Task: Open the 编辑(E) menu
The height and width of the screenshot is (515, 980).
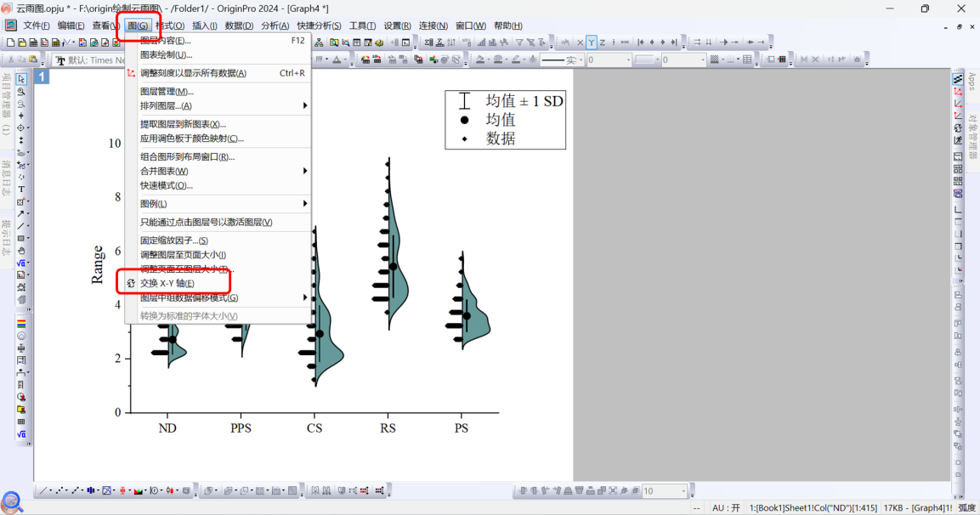Action: 71,25
